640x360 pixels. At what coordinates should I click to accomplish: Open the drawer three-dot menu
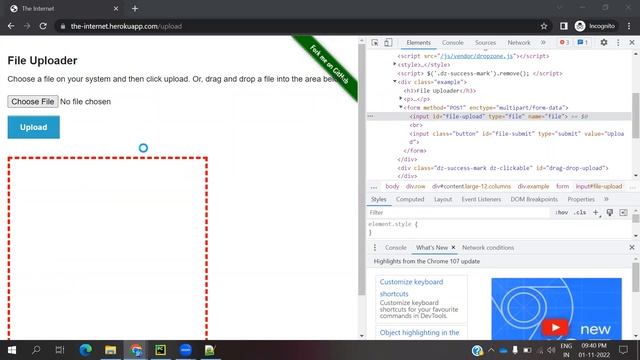click(375, 247)
